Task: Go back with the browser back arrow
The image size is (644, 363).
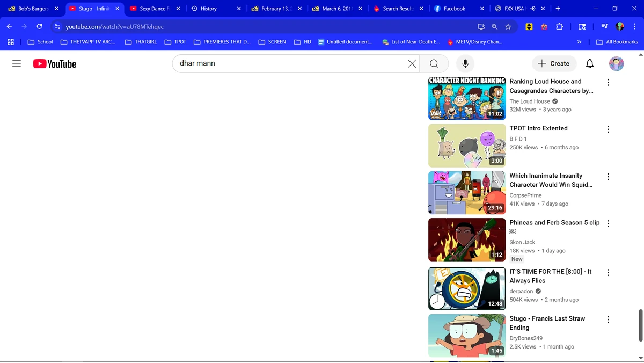Action: [9, 26]
